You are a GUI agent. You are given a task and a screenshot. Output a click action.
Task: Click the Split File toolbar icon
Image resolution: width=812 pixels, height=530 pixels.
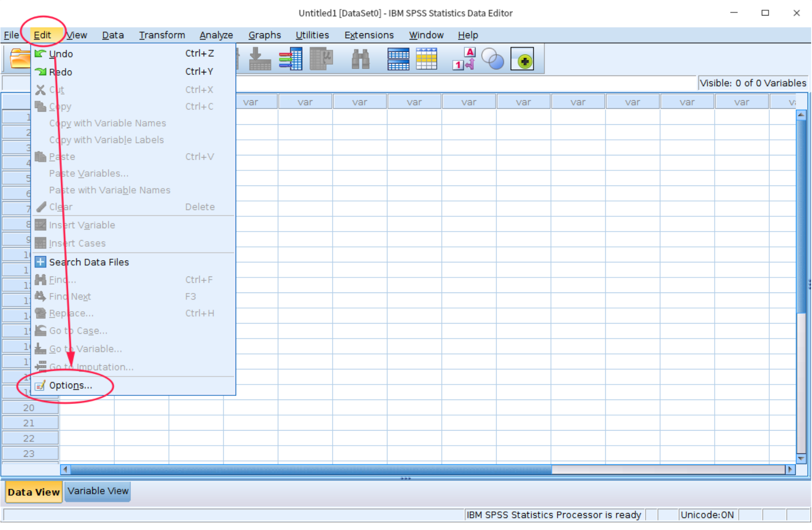tap(398, 59)
